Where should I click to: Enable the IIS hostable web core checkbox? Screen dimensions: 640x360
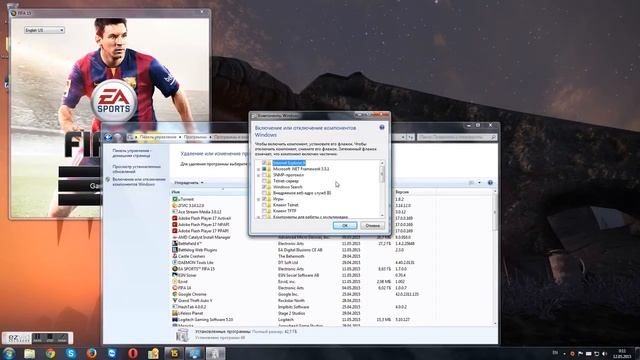click(264, 193)
